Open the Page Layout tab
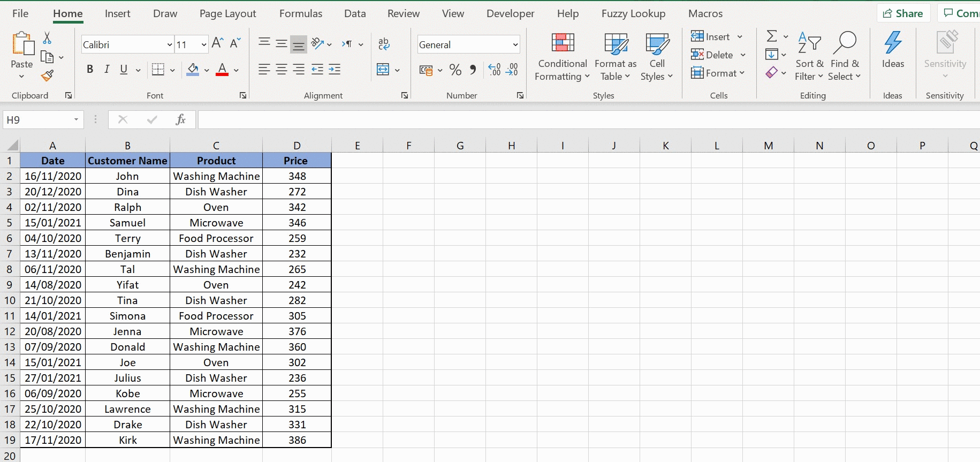This screenshot has height=462, width=980. [x=227, y=14]
